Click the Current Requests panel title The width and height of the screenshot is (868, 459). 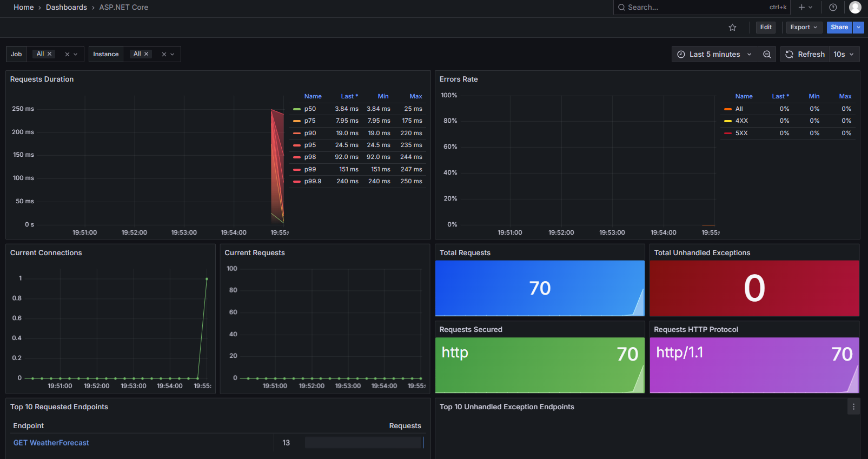(255, 252)
